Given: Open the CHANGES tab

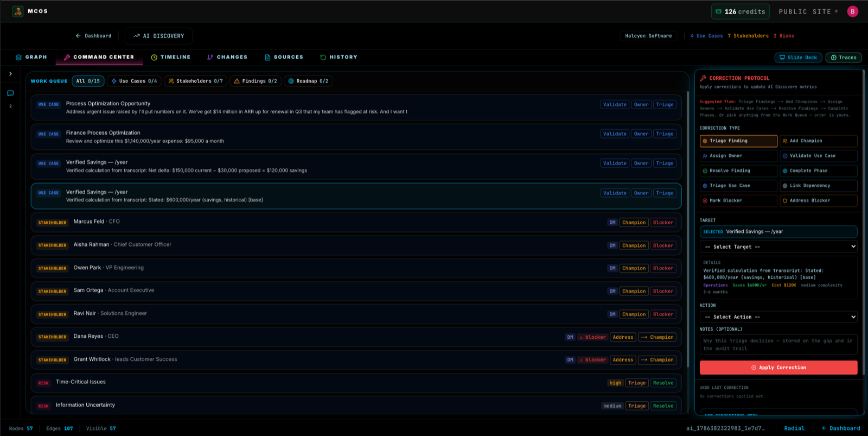Looking at the screenshot, I should coord(227,57).
